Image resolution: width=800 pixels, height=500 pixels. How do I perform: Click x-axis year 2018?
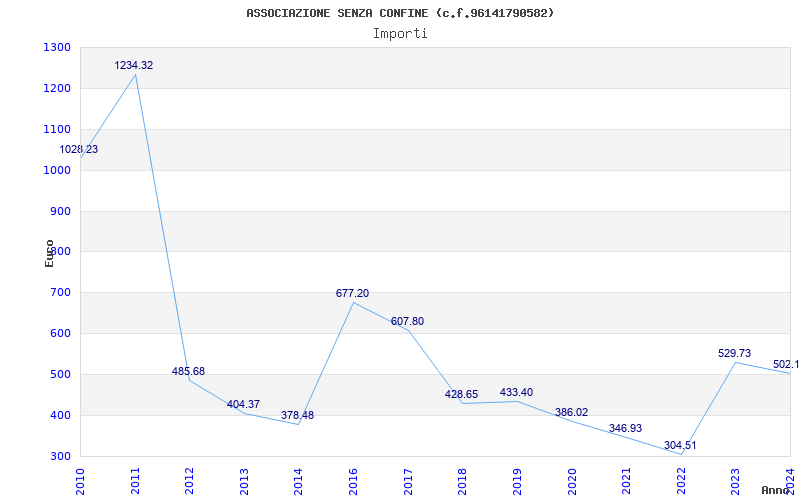[462, 481]
